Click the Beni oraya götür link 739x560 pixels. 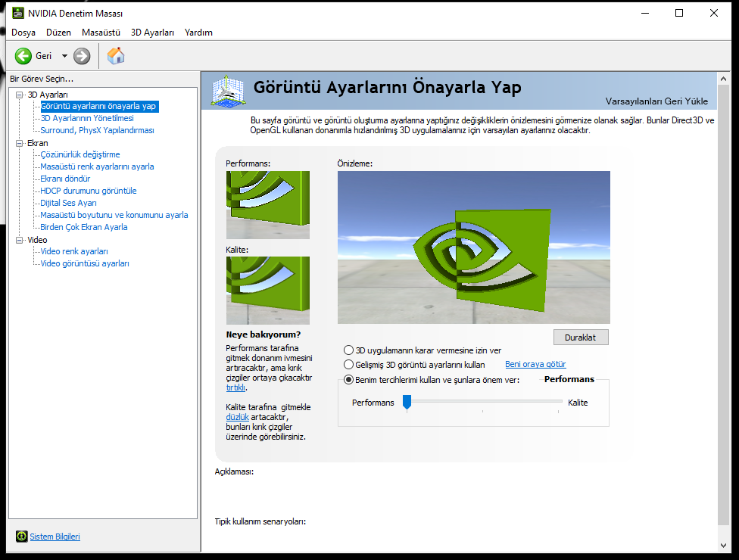pyautogui.click(x=535, y=364)
